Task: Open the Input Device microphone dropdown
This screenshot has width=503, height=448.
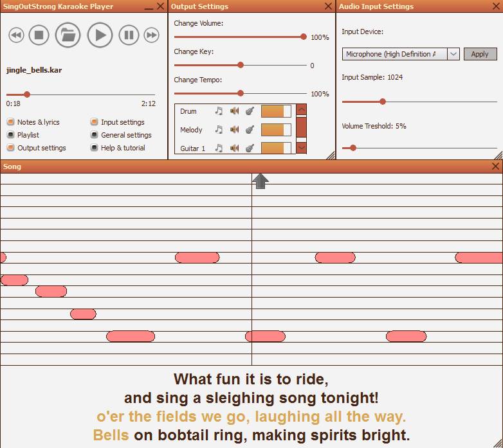Action: click(453, 54)
